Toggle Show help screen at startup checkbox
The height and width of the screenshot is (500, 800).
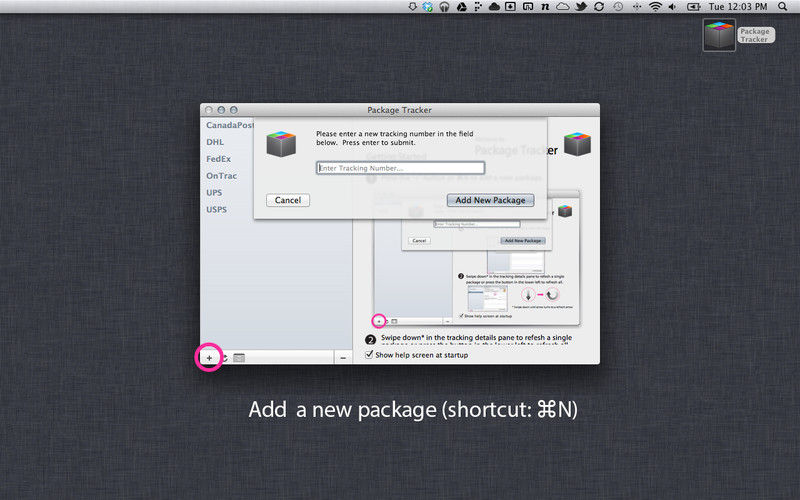coord(369,355)
